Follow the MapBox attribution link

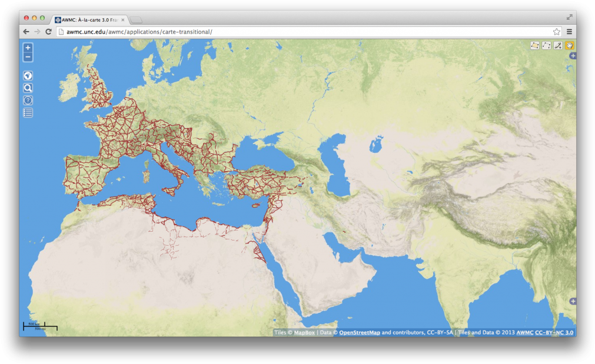[304, 333]
